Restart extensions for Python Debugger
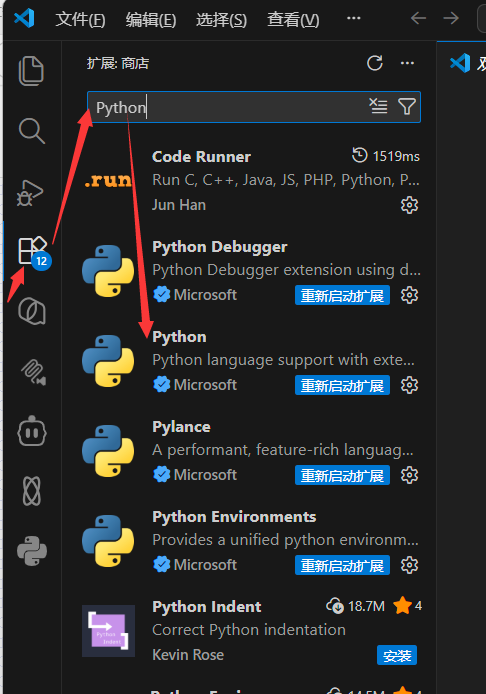 point(342,295)
